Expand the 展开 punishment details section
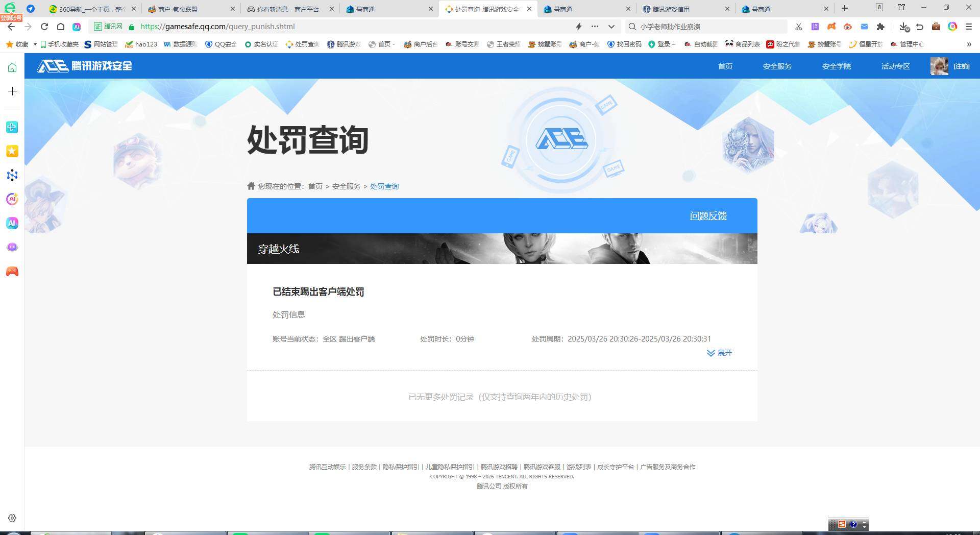The image size is (980, 535). coord(719,353)
